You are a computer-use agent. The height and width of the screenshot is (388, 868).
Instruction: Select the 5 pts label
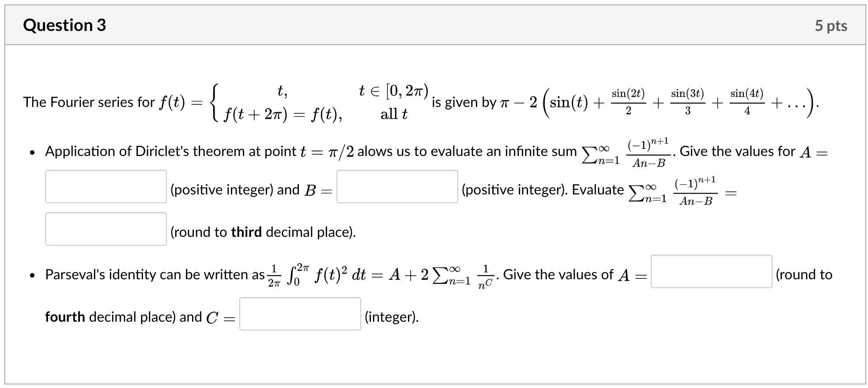pyautogui.click(x=833, y=25)
